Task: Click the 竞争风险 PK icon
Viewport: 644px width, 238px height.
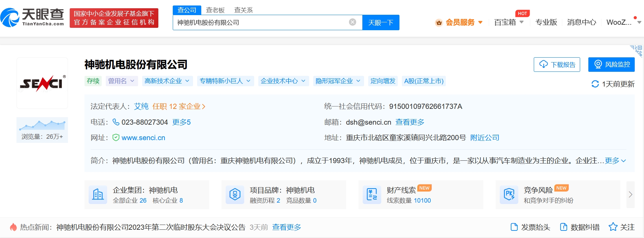Action: 509,195
